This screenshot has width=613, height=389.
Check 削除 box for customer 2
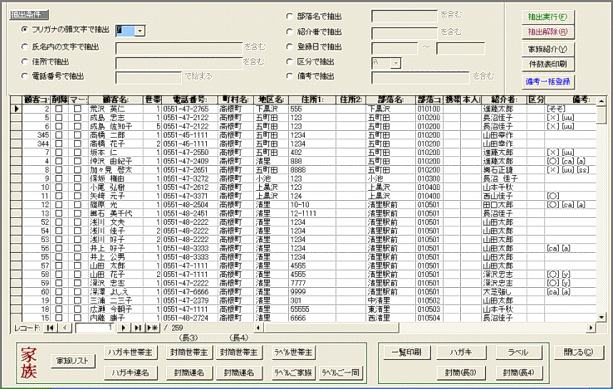59,109
